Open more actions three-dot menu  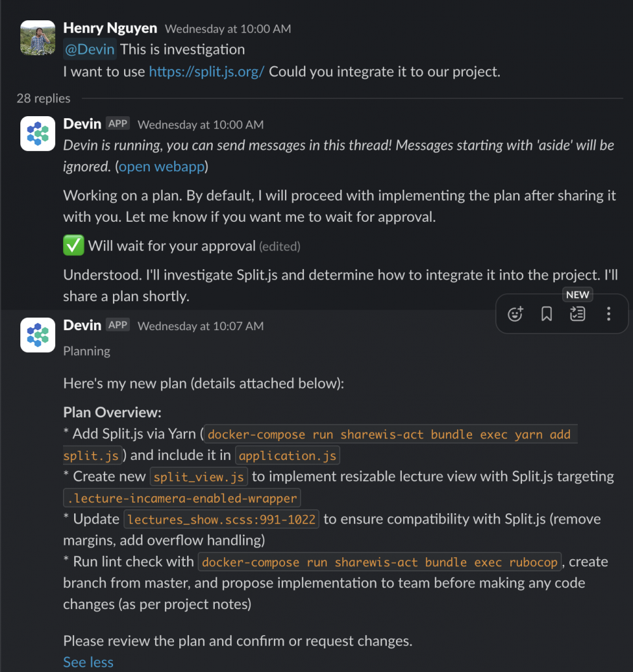tap(609, 314)
